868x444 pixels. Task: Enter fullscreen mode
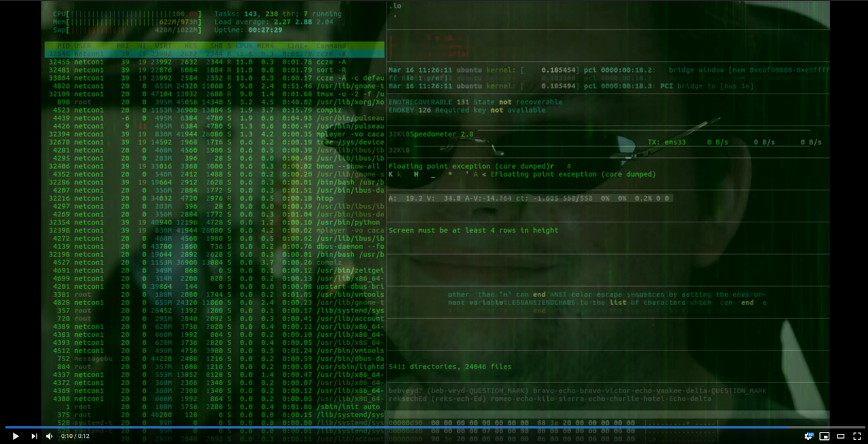pos(857,436)
